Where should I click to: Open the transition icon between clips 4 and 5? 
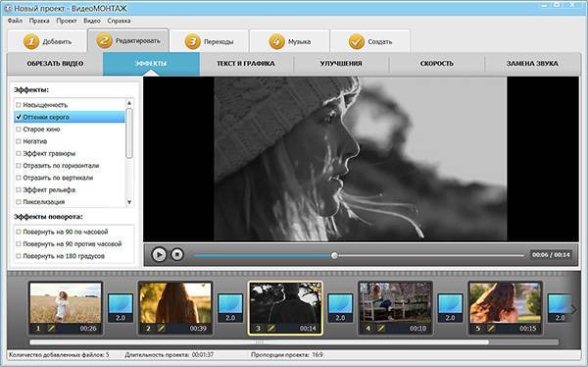pyautogui.click(x=450, y=308)
